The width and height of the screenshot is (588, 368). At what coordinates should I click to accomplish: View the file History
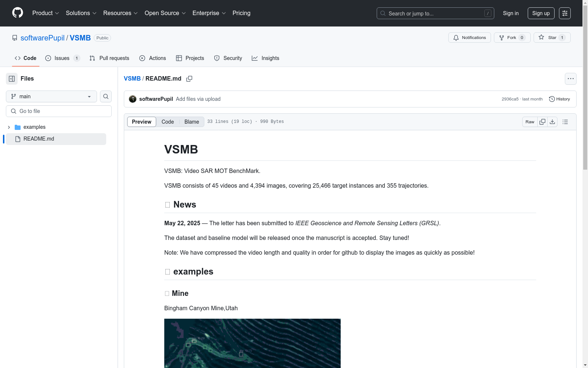(x=559, y=99)
